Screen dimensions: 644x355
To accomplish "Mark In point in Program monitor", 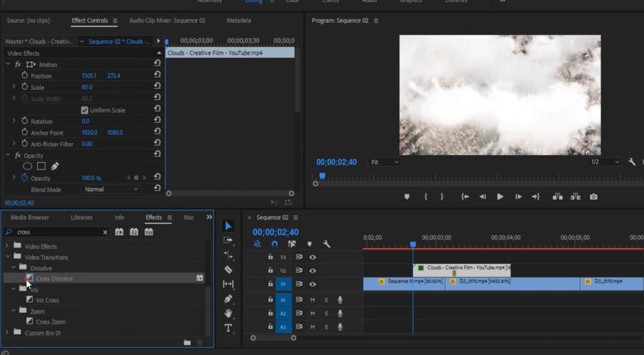I will pos(426,197).
